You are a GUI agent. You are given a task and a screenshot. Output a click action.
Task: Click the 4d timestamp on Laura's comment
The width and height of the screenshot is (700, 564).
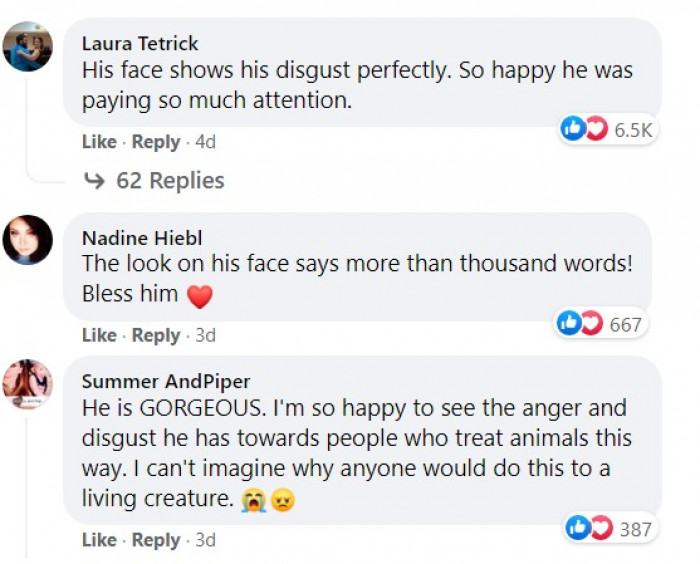[x=205, y=142]
